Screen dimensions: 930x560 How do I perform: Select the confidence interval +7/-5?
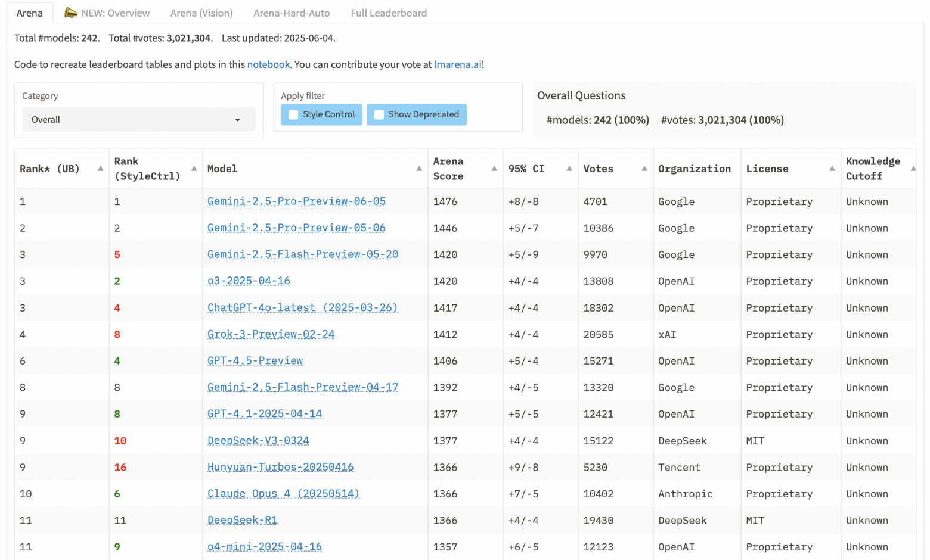(523, 494)
